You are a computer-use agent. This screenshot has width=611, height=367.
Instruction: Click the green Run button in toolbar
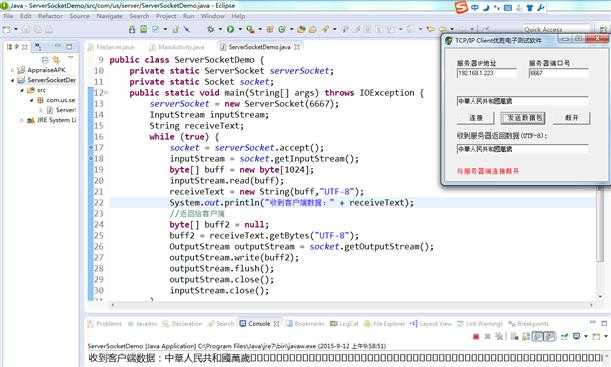pos(230,29)
